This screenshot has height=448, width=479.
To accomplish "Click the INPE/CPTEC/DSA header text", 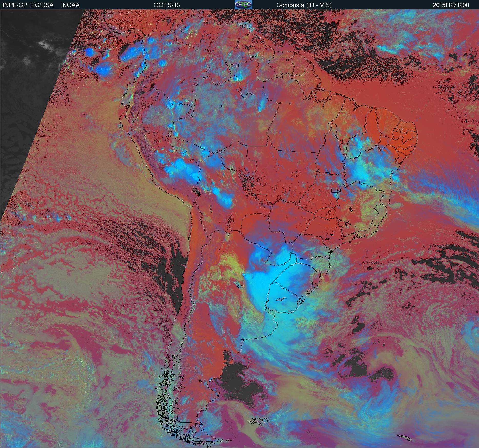I will (x=28, y=5).
